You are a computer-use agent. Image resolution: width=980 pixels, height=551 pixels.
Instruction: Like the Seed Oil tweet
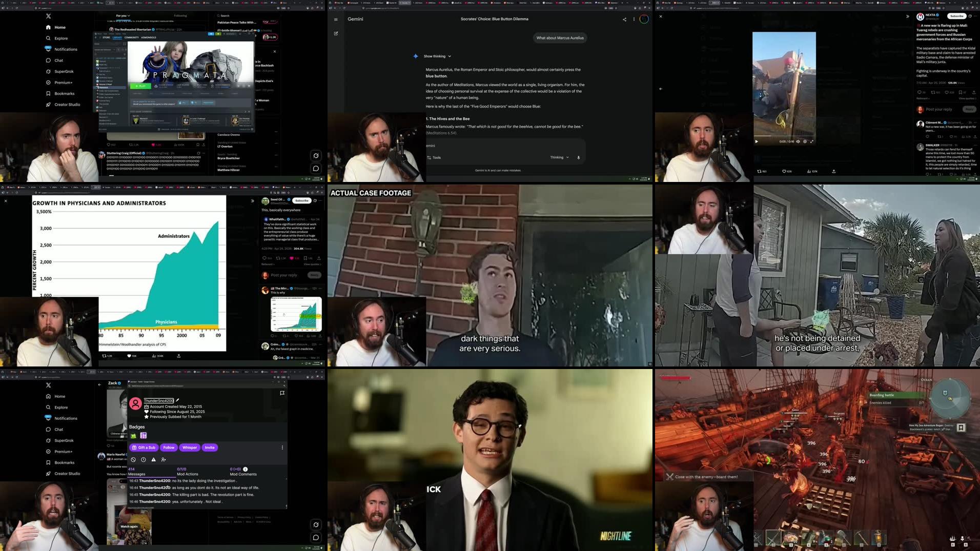[292, 258]
